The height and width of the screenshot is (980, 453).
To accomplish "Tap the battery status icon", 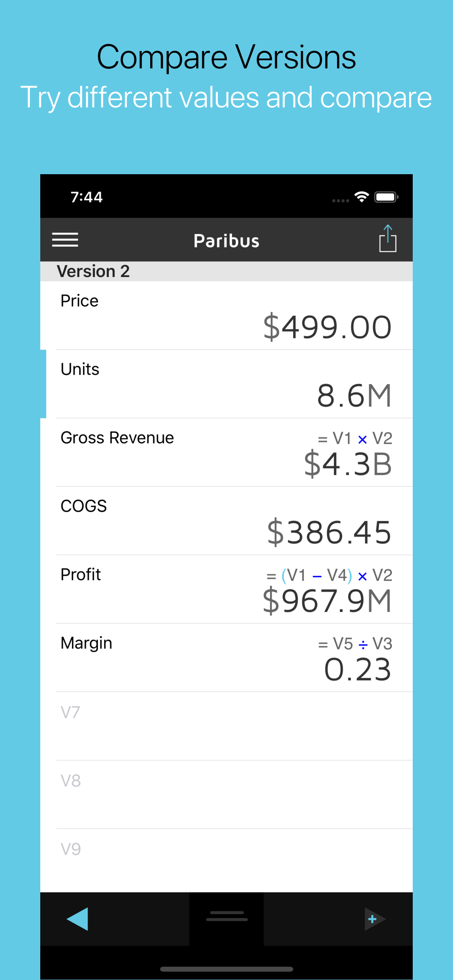I will click(x=386, y=197).
